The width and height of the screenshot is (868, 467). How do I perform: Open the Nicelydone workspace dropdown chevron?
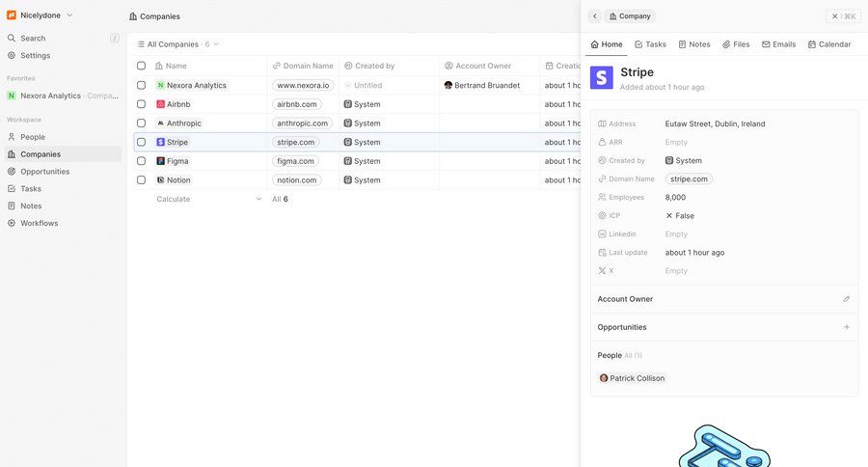click(69, 15)
